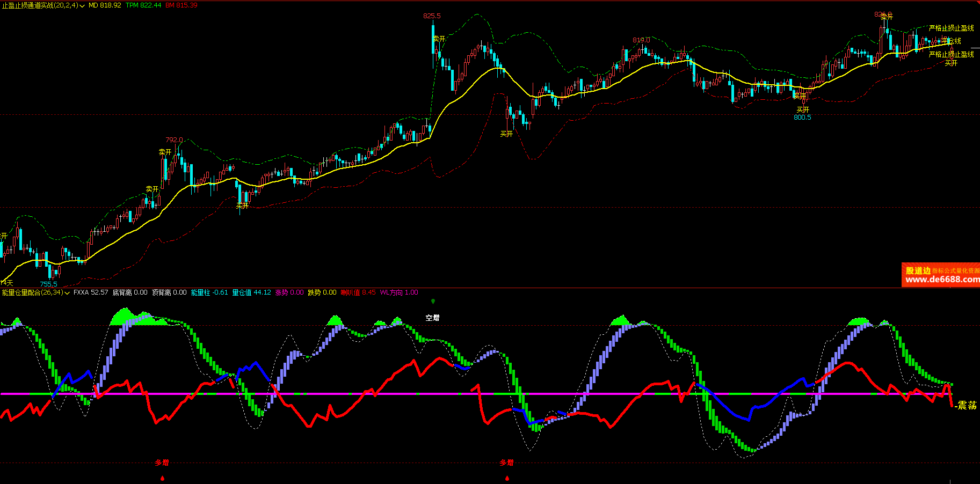
Task: Click the magenta WL方向 1.00 label
Action: (x=399, y=293)
